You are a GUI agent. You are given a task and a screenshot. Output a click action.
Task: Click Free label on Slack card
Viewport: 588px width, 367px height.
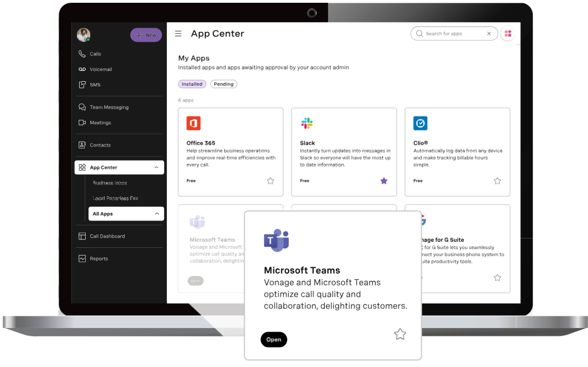305,181
